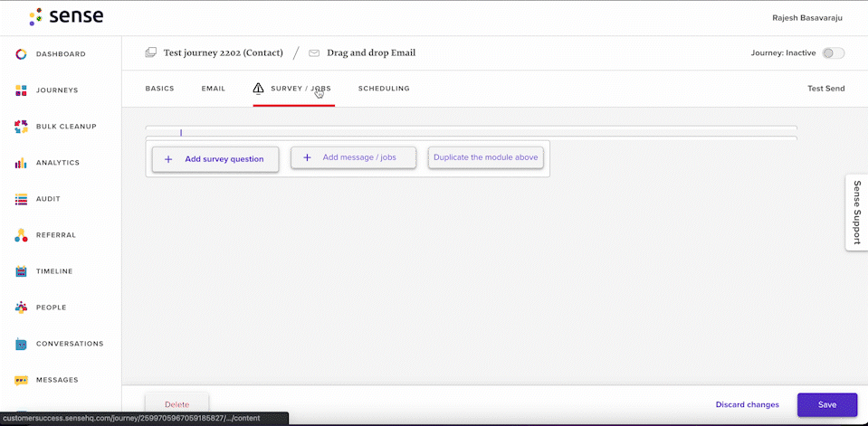Open Timeline menu label
The image size is (868, 426).
pos(54,271)
